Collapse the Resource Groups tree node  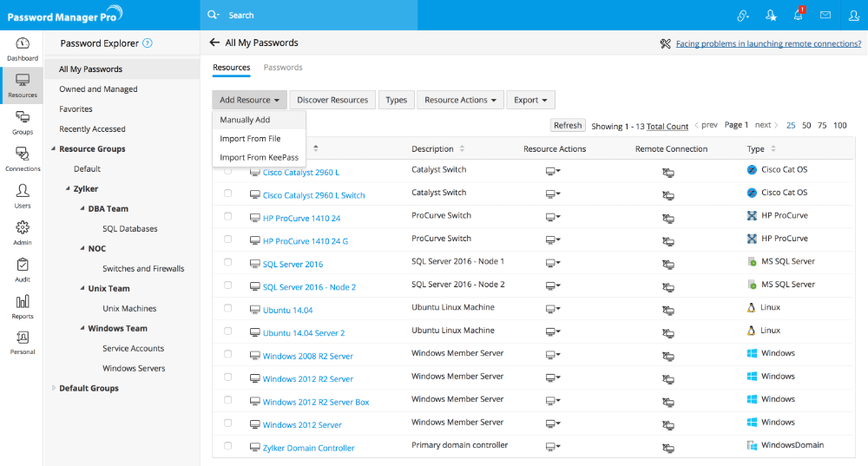(x=54, y=148)
